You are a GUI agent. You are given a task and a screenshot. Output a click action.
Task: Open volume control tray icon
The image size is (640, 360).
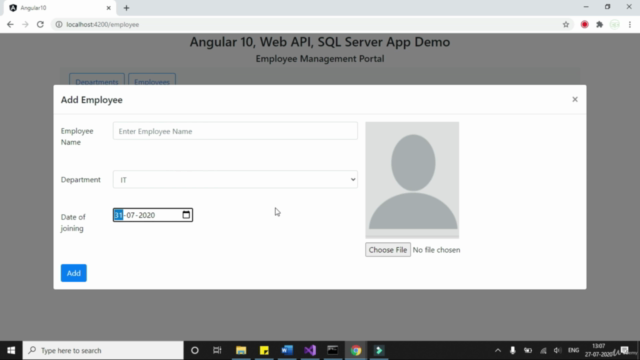point(557,350)
